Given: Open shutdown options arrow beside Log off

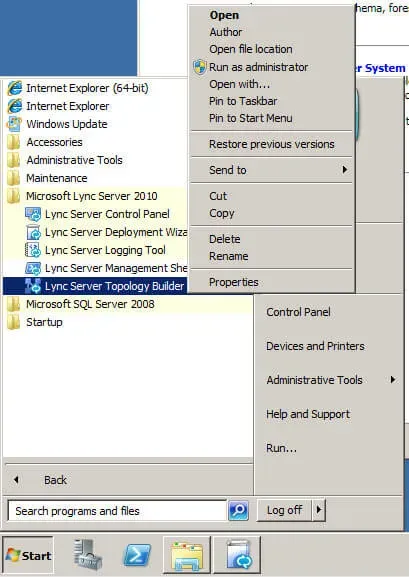Looking at the screenshot, I should click(319, 510).
